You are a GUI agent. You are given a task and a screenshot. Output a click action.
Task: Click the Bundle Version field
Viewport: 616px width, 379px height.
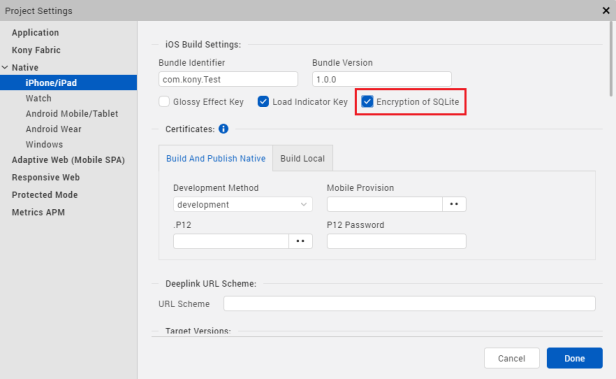[382, 79]
